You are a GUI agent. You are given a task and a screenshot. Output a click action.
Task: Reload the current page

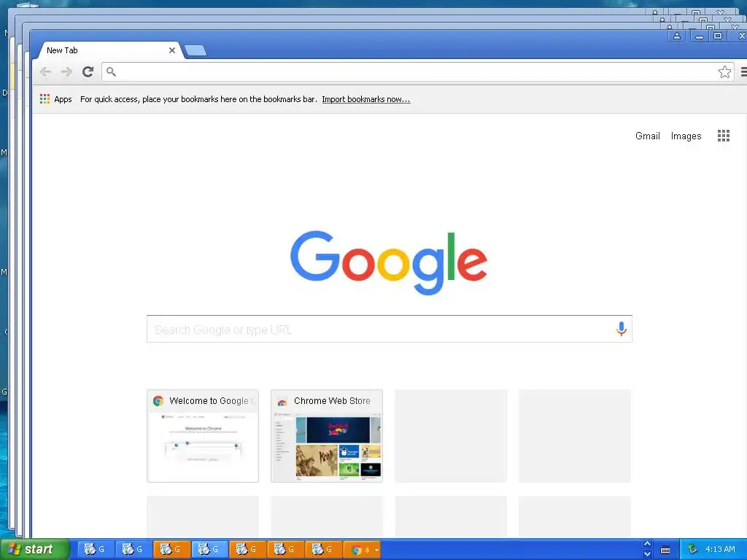(x=88, y=72)
